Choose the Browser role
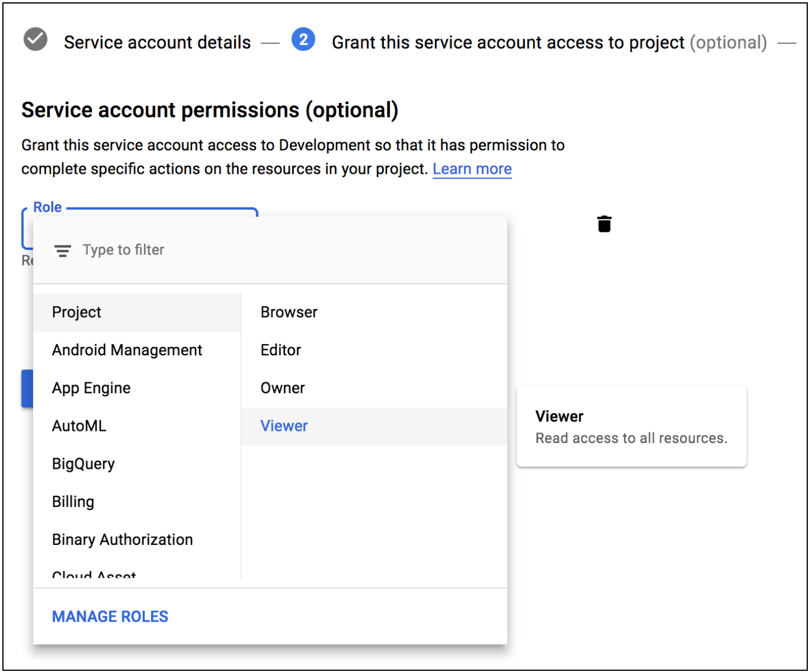This screenshot has width=809, height=672. [x=289, y=311]
